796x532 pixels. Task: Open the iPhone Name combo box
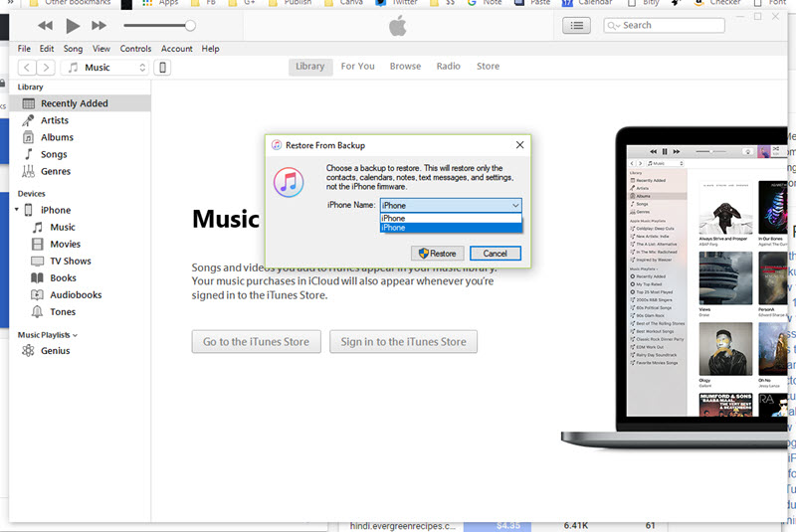point(451,206)
